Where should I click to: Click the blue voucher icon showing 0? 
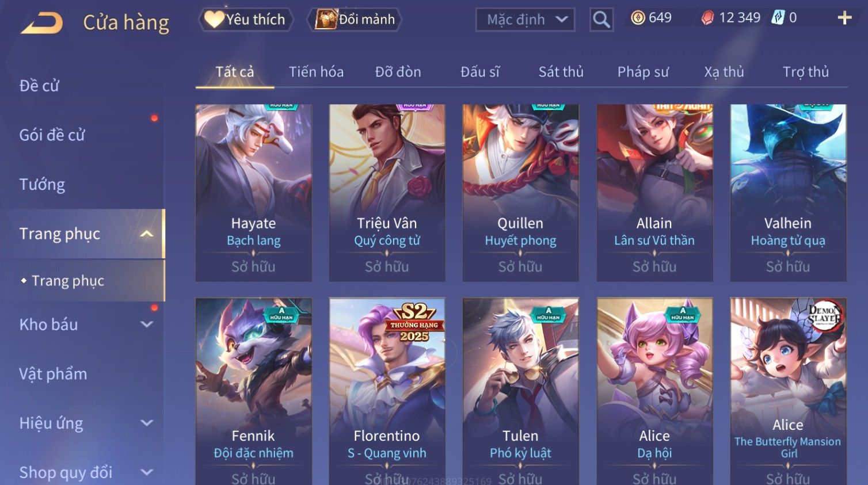tap(778, 18)
